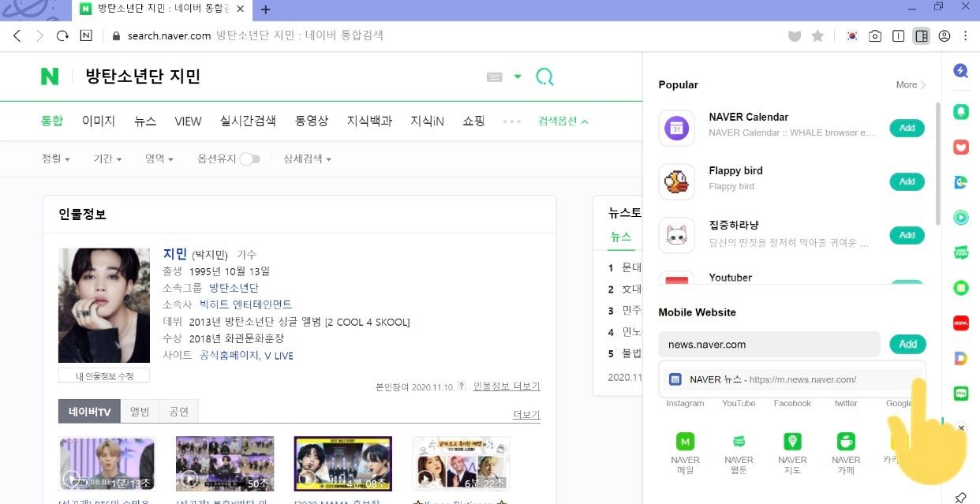The width and height of the screenshot is (980, 504).
Task: Switch to the 뉴스 search tab
Action: [145, 121]
